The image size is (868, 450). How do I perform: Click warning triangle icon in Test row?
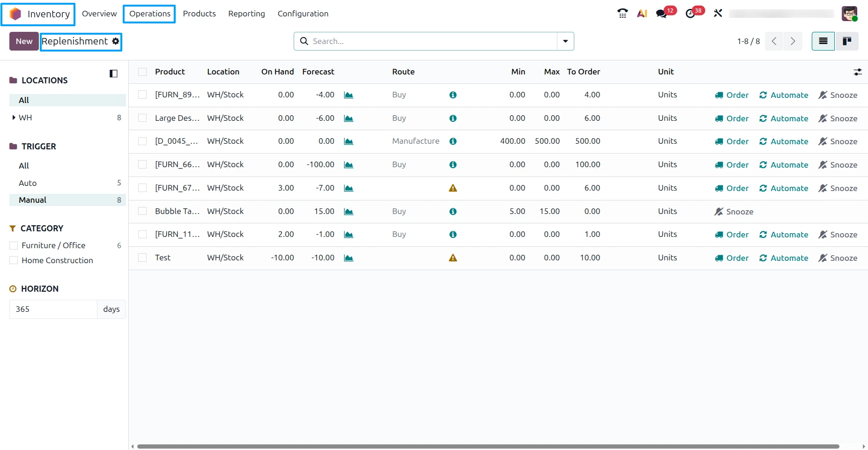(453, 258)
